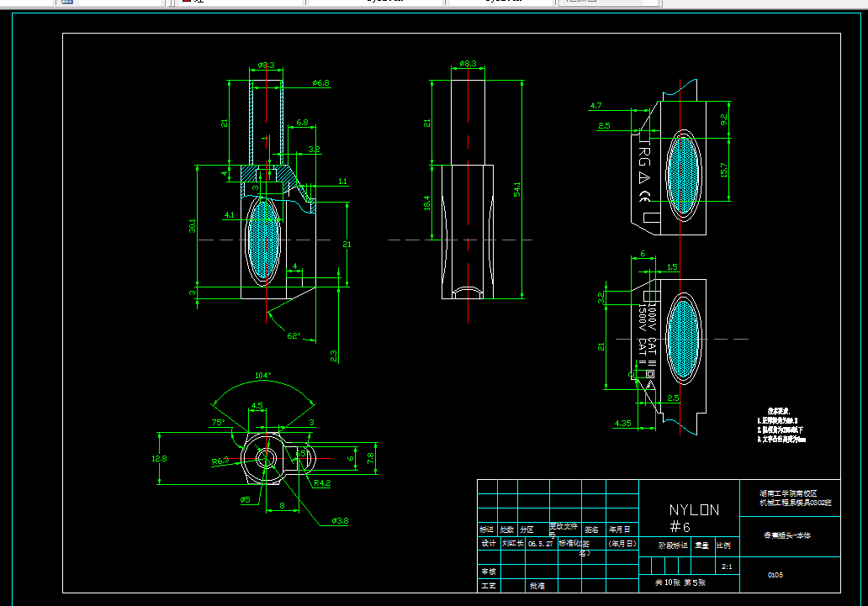Select the TRG marking on the part
The width and height of the screenshot is (868, 606).
(x=643, y=151)
